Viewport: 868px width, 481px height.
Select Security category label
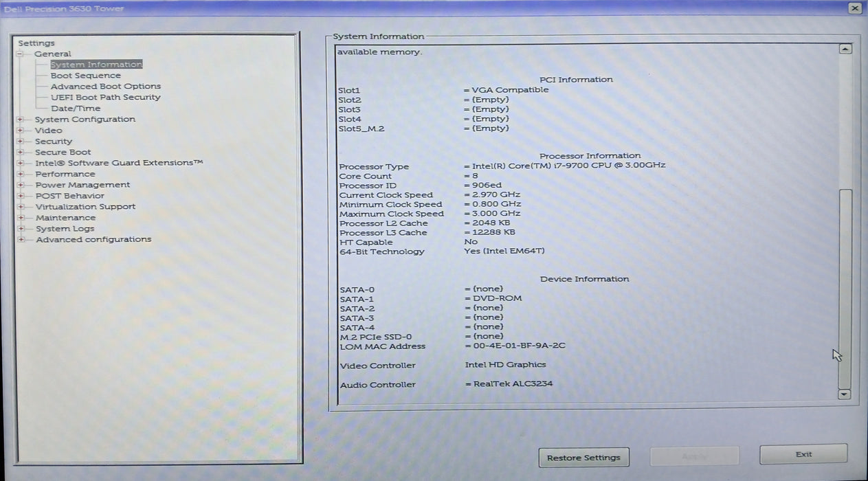click(54, 142)
